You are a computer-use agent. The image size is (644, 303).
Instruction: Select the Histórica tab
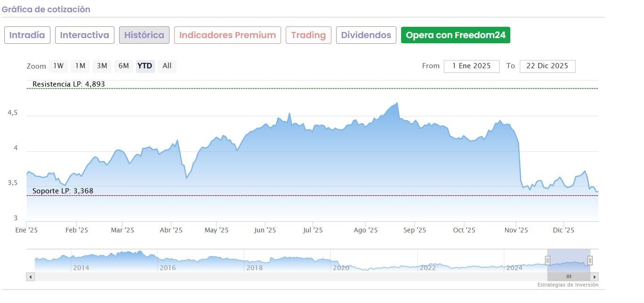[x=144, y=35]
